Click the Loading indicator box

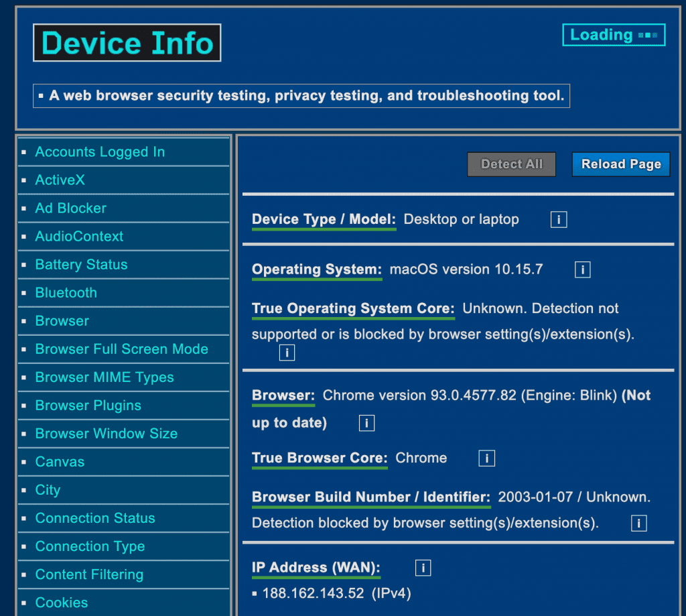click(614, 35)
